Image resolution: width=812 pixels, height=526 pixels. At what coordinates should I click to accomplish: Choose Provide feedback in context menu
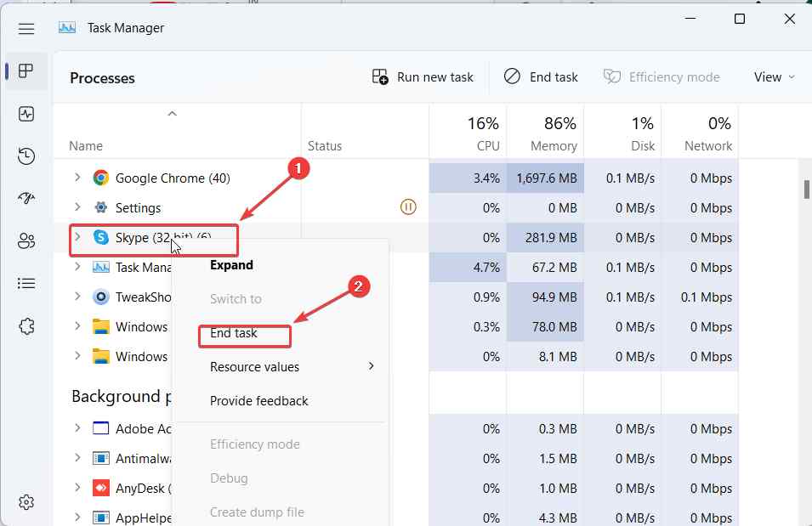[x=259, y=401]
